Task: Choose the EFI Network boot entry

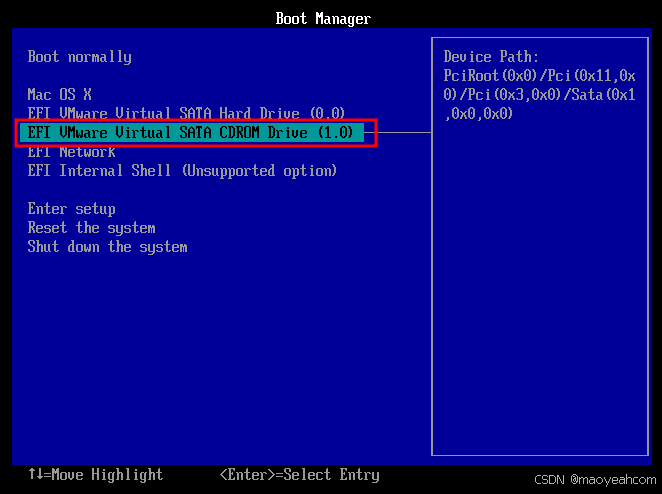Action: pos(71,152)
